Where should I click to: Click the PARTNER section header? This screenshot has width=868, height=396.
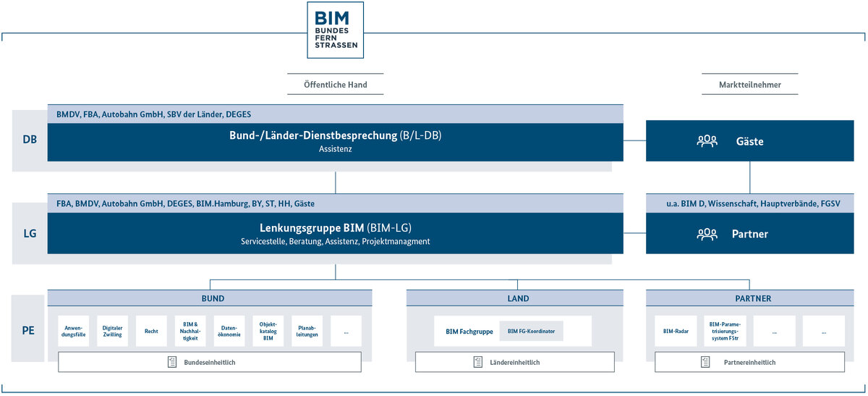751,298
